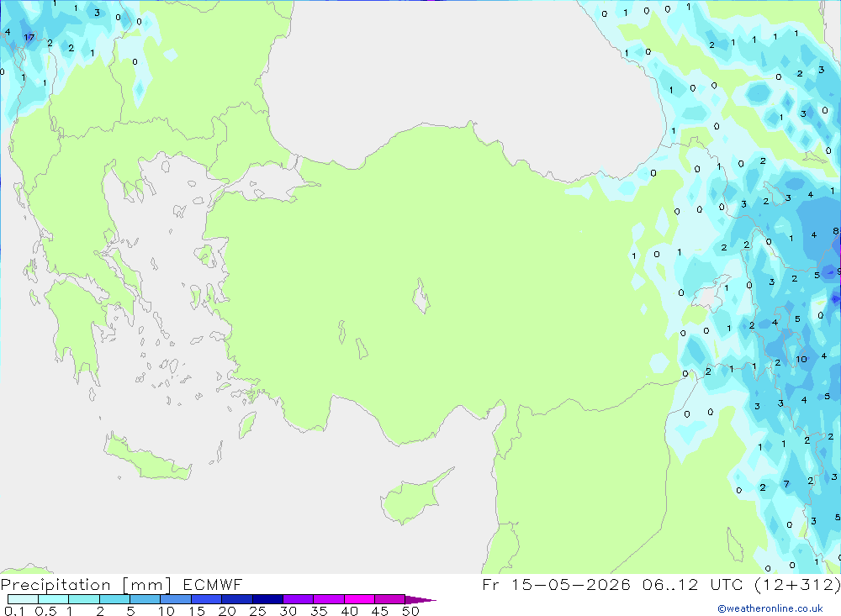Image resolution: width=841 pixels, height=616 pixels.
Task: Pick the light blue 2–5 legend swatch
Action: 114,599
